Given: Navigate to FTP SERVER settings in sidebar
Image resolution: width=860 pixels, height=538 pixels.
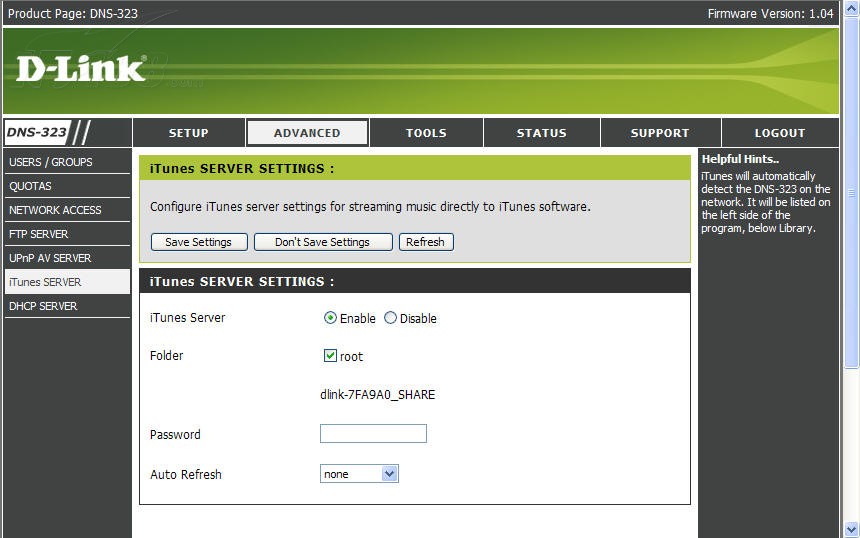Looking at the screenshot, I should click(39, 234).
